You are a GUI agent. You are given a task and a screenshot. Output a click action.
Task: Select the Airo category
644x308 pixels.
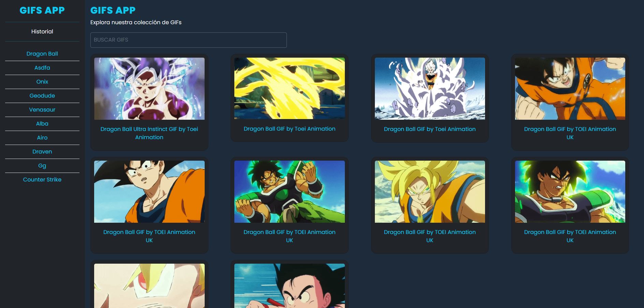[x=42, y=137]
